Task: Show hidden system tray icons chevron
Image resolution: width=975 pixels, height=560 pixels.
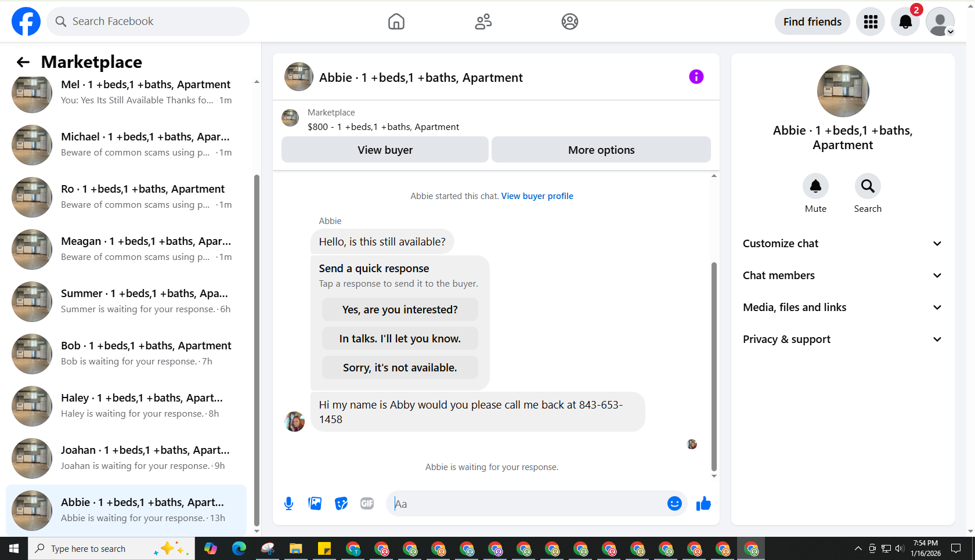Action: click(x=858, y=548)
